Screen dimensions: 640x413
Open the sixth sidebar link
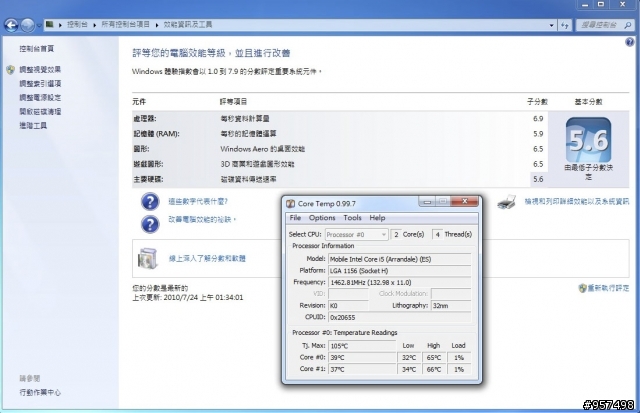tap(33, 125)
